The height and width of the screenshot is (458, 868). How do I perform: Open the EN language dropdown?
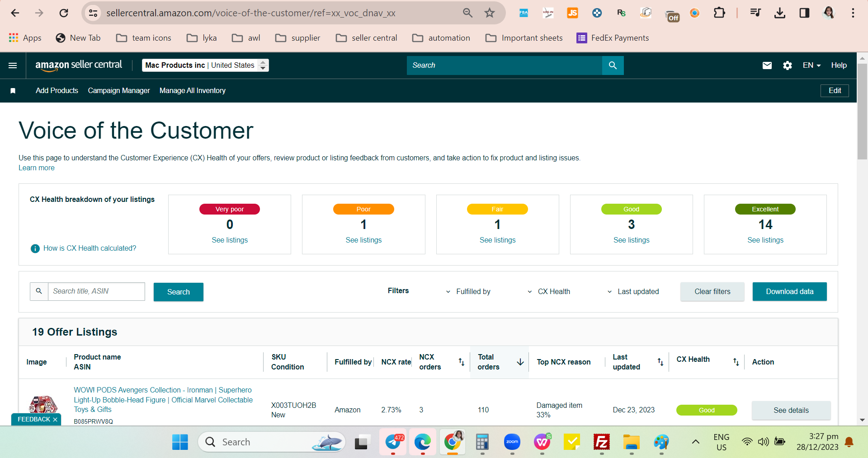coord(811,65)
